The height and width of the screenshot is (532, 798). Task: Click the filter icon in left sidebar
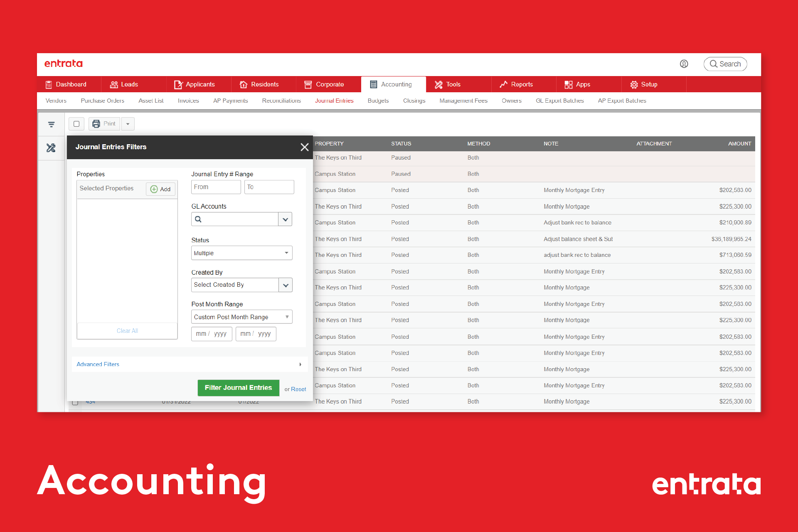coord(51,124)
